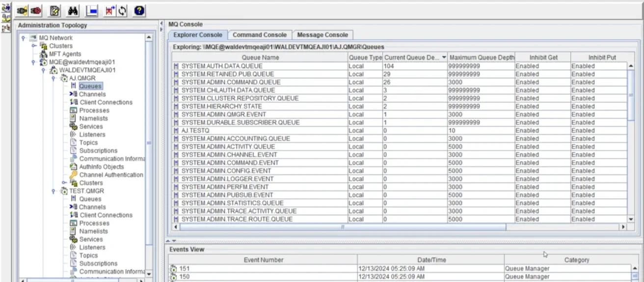
Task: Select the SYSTEM.AUTH.DATA.QUEUE row
Action: (400, 66)
